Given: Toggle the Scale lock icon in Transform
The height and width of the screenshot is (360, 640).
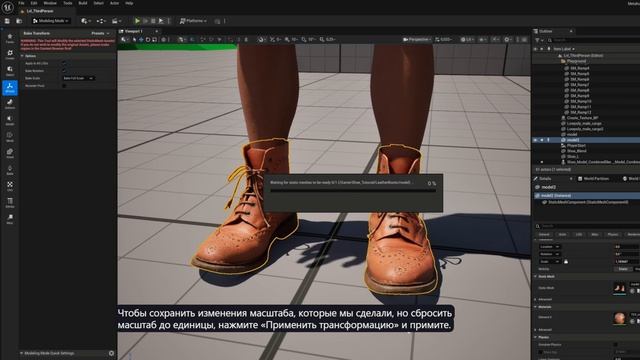Looking at the screenshot, I should click(566, 262).
